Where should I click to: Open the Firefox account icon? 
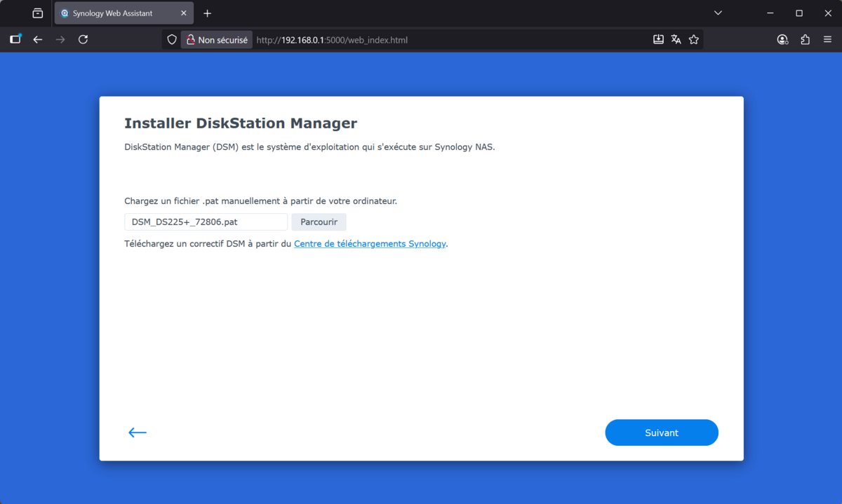782,39
